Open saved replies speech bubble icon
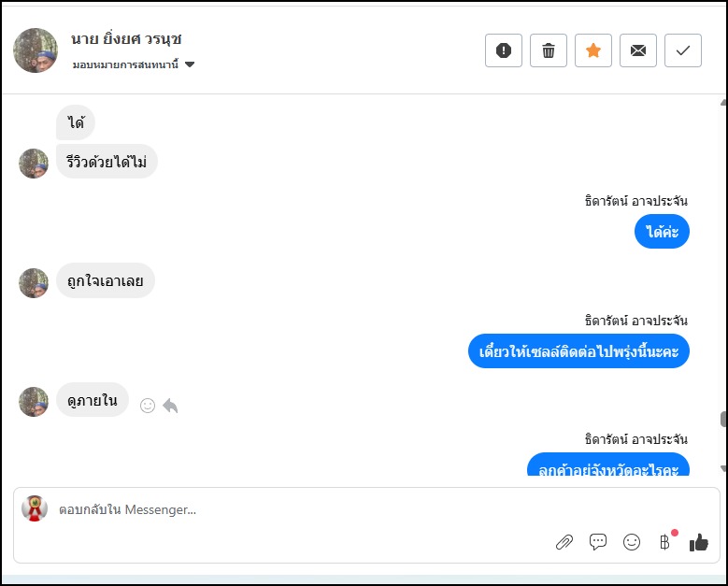728x586 pixels. 598,542
